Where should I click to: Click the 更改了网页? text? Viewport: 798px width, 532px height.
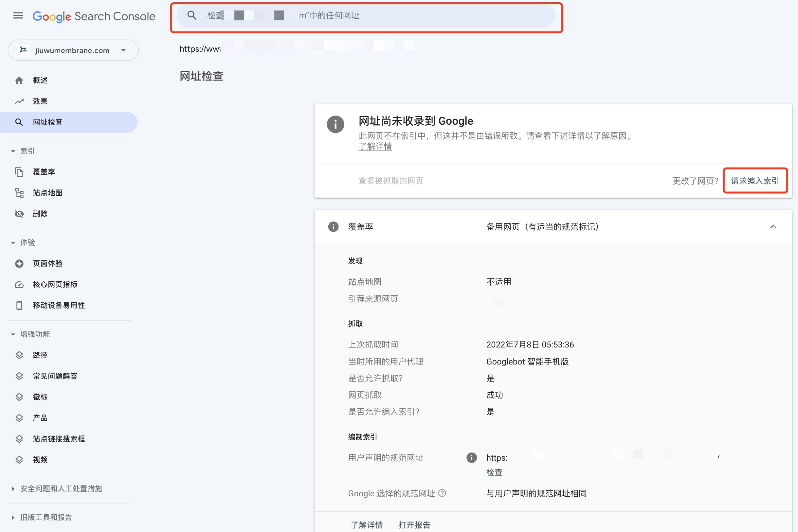(695, 181)
